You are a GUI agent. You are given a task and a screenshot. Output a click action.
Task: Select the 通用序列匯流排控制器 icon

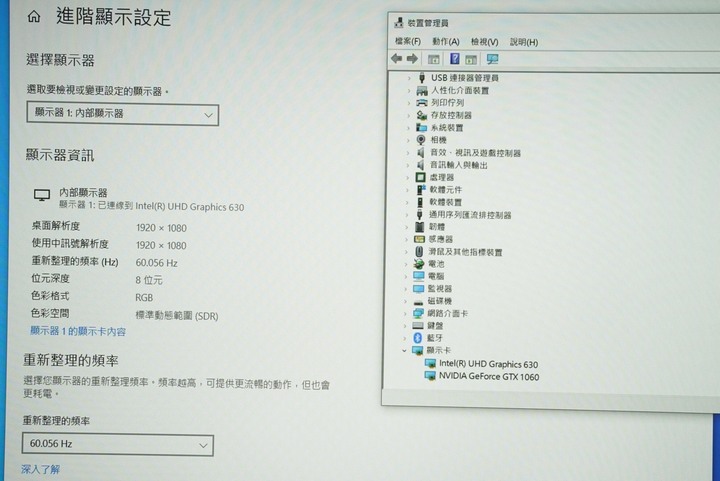419,214
